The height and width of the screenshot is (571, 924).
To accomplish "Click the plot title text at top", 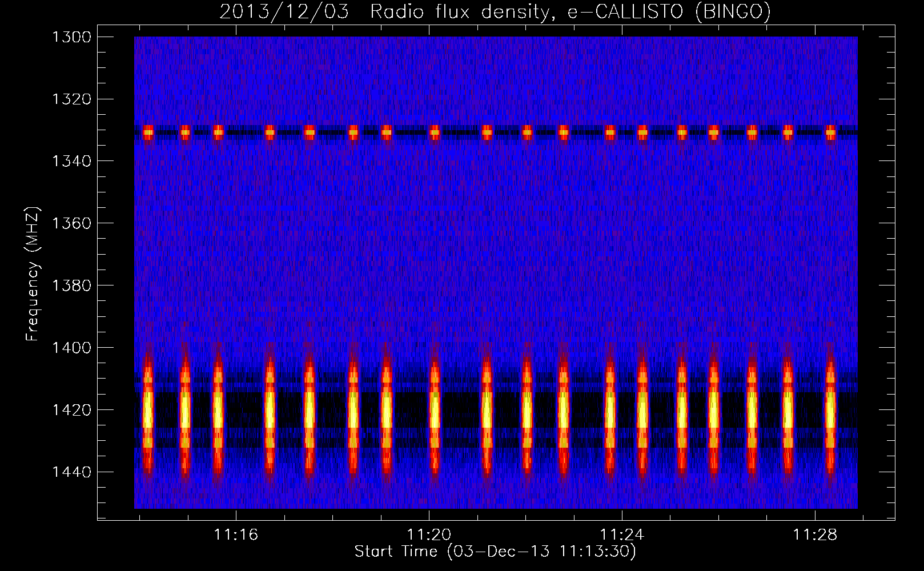I will (495, 11).
